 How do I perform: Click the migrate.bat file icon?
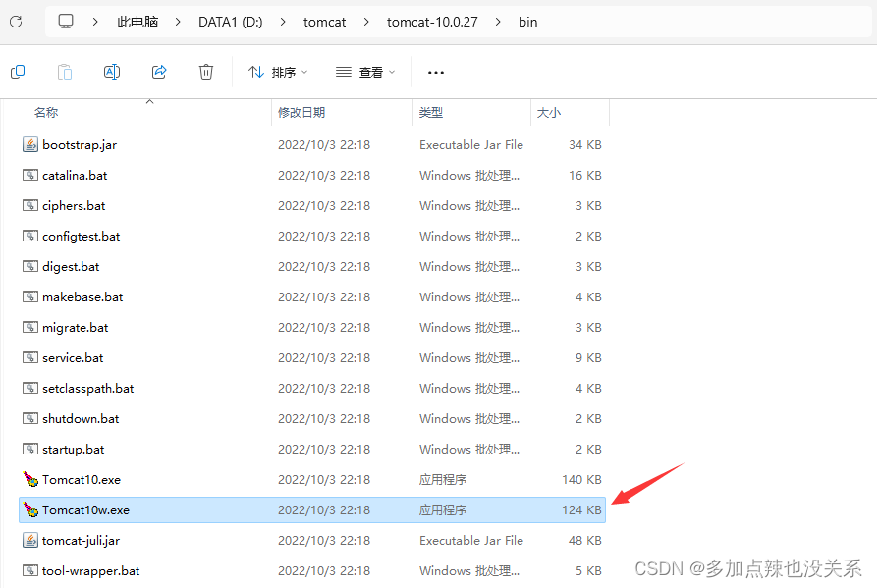(30, 327)
